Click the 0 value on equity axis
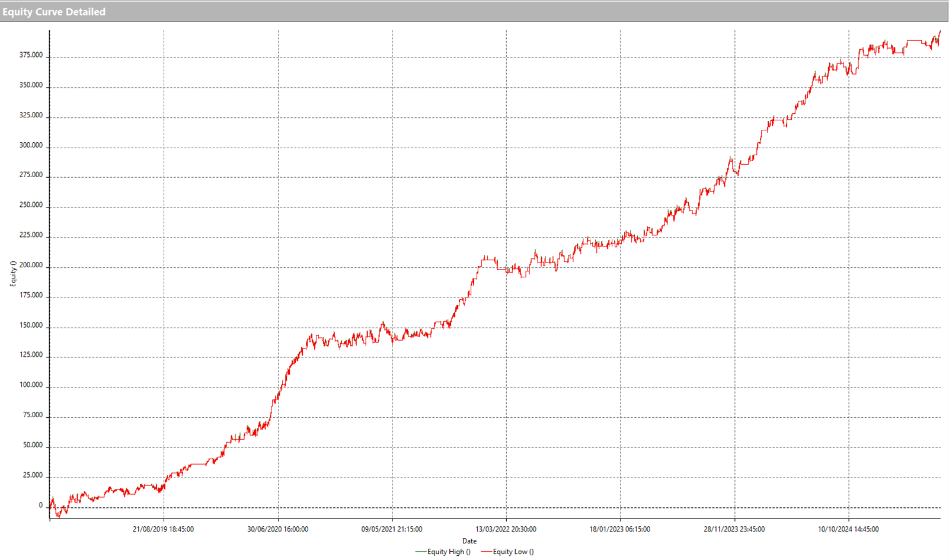The width and height of the screenshot is (949, 560). click(41, 505)
